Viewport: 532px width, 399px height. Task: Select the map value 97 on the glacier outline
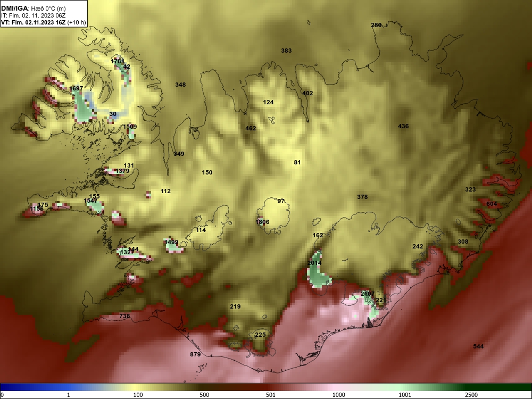[281, 201]
